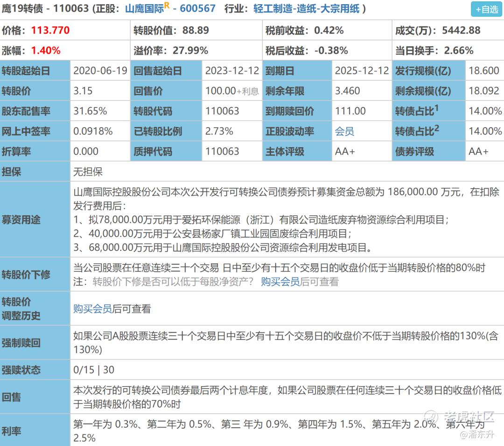This screenshot has width=504, height=446.
Task: Click the 转股价 value 3.15
Action: pyautogui.click(x=83, y=91)
